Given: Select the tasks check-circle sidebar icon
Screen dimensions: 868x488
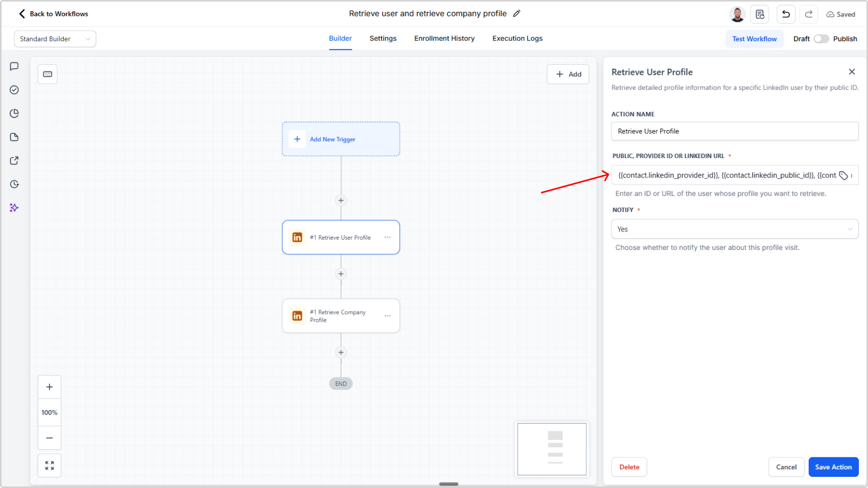Looking at the screenshot, I should point(14,90).
